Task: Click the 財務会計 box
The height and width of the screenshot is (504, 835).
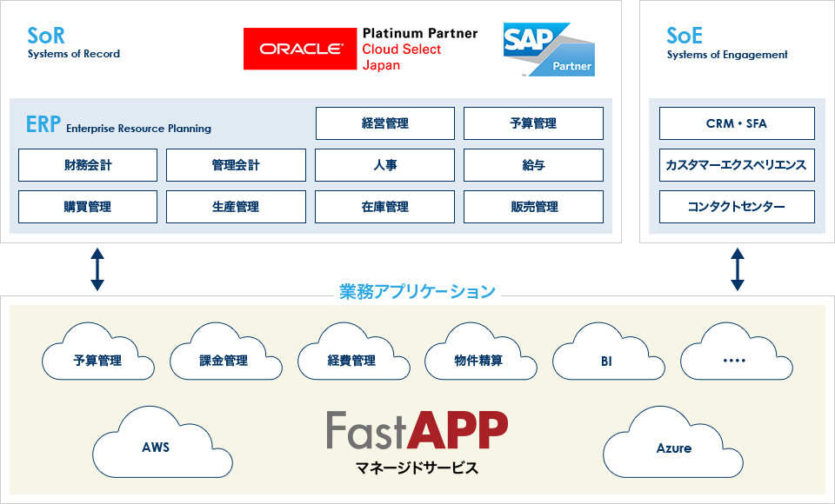Action: click(88, 165)
